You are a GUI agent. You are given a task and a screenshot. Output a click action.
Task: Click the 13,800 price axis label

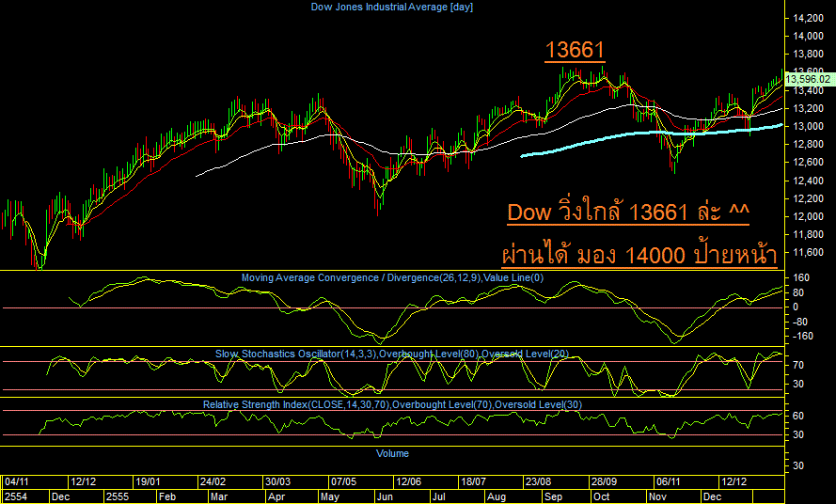808,54
